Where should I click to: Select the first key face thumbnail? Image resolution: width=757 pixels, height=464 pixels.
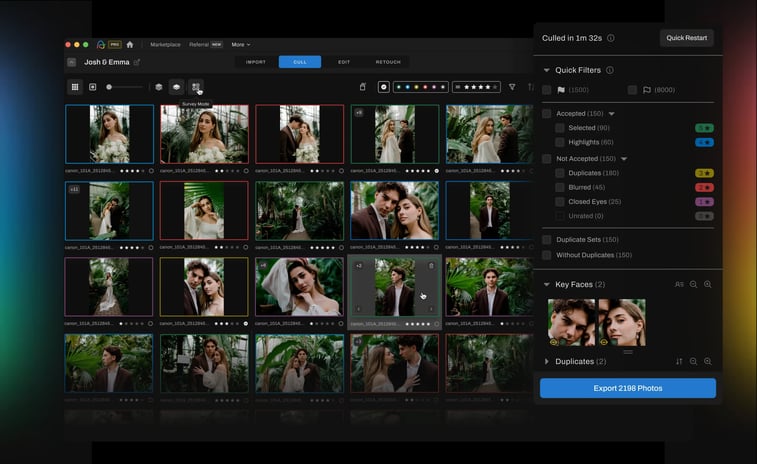[571, 322]
